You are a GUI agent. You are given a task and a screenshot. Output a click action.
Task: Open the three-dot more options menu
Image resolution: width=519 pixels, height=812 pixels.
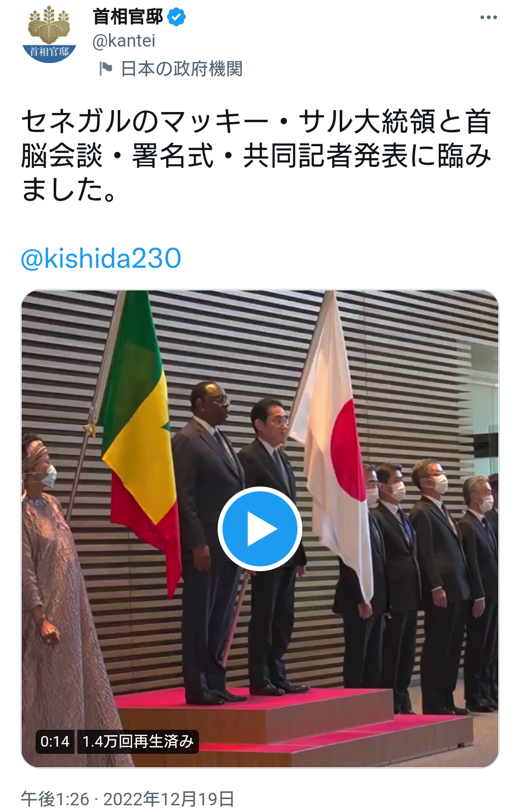(x=488, y=18)
